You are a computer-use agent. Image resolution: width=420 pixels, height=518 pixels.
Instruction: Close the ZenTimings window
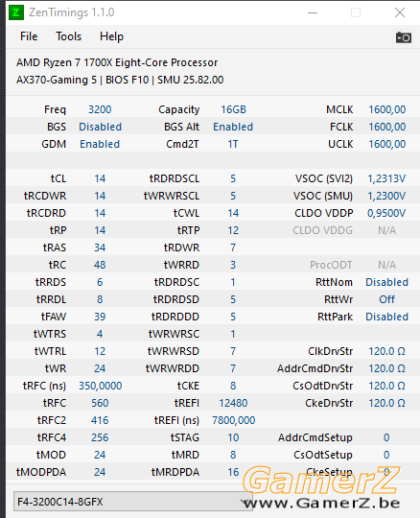click(x=400, y=12)
